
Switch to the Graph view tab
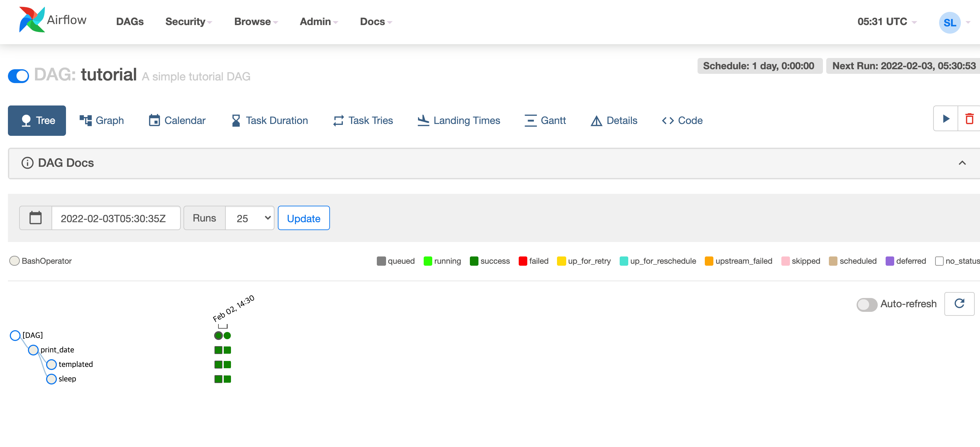(102, 121)
